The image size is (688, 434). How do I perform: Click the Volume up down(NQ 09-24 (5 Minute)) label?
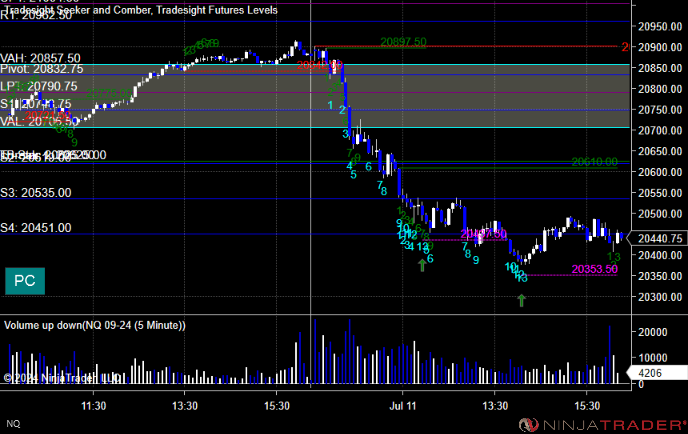point(95,325)
